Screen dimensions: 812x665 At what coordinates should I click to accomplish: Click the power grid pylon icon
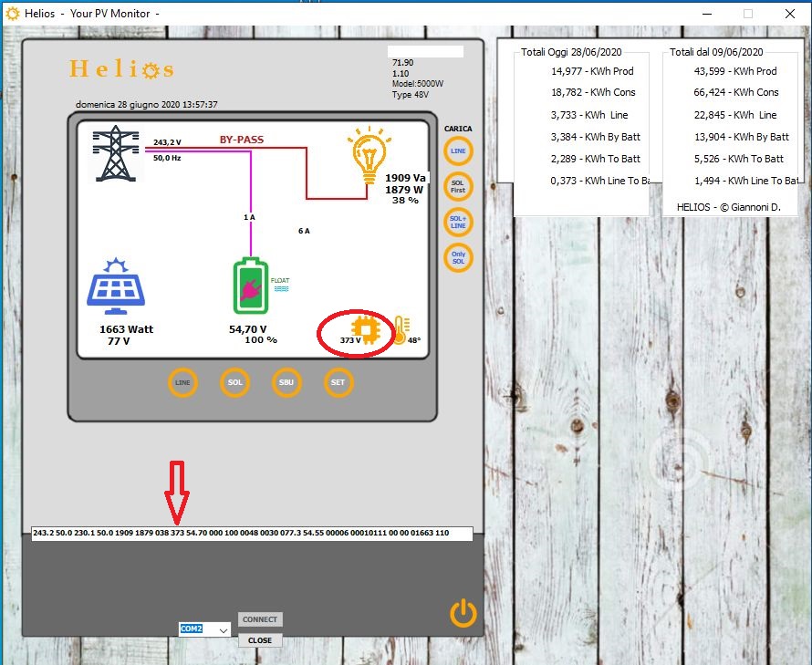coord(115,154)
